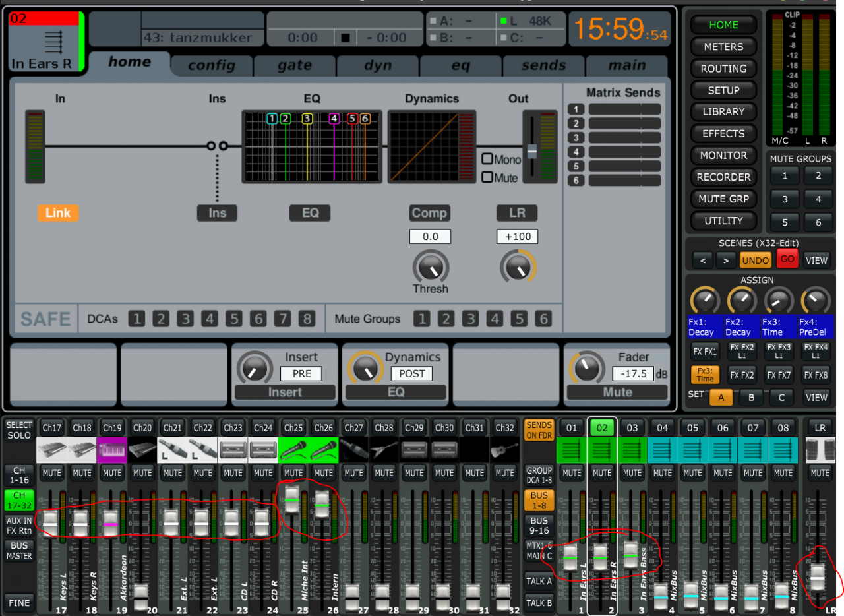
Task: Adjust the Insert encoder knob
Action: 254,369
